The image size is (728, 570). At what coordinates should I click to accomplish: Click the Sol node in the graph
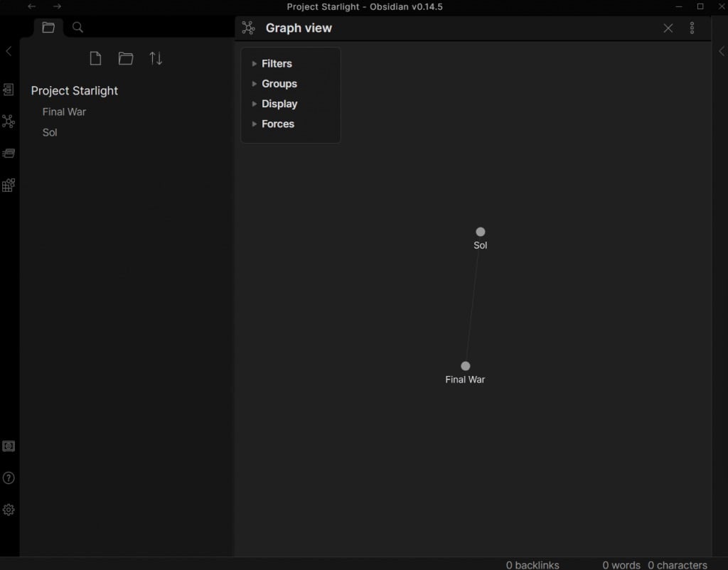coord(481,232)
